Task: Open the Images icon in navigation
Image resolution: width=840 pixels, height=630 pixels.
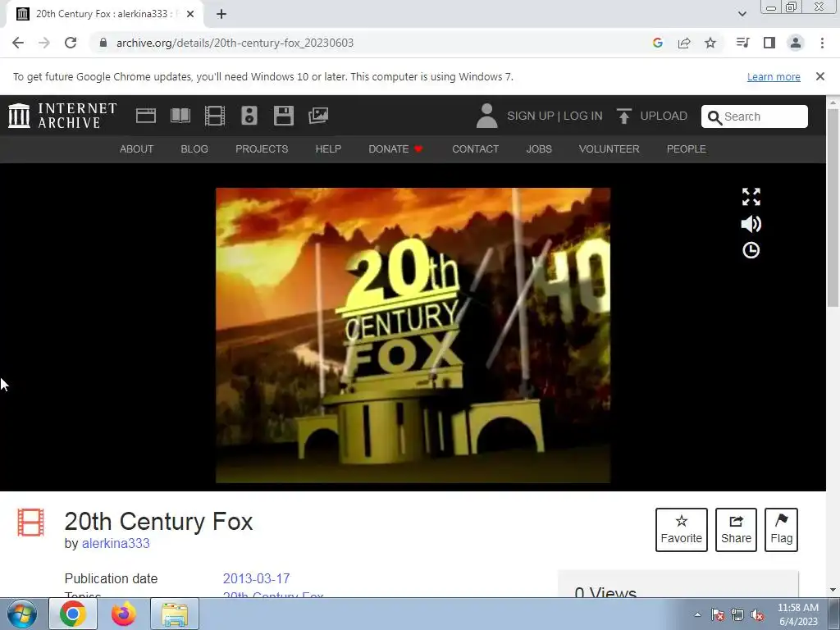Action: point(318,116)
